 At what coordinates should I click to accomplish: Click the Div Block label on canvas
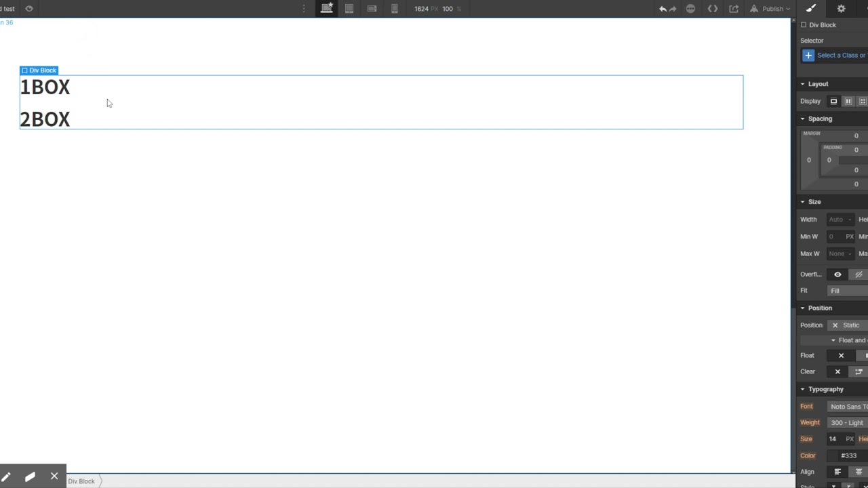[39, 70]
